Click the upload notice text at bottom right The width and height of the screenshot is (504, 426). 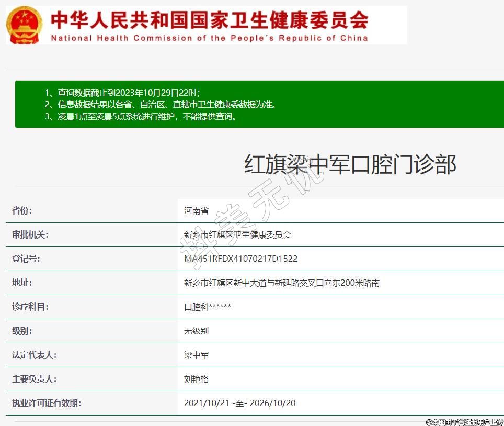pos(464,421)
